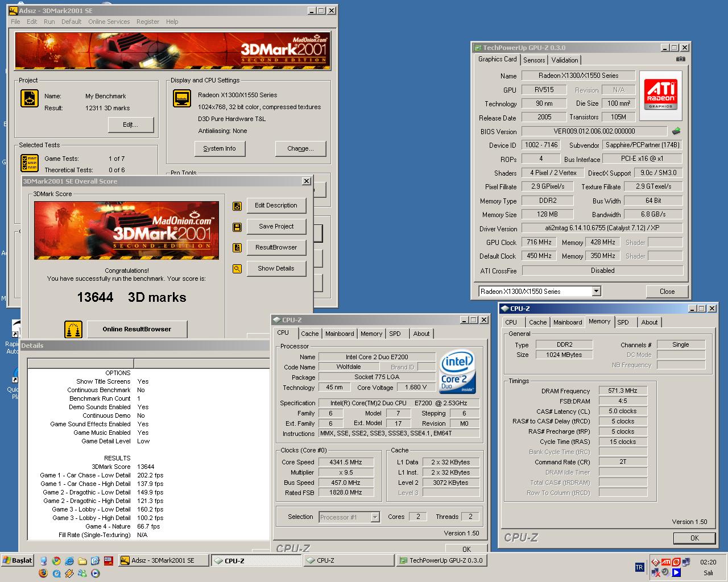Select the Cache tab in the front CPU-Z window
The image size is (728, 582).
coord(309,334)
